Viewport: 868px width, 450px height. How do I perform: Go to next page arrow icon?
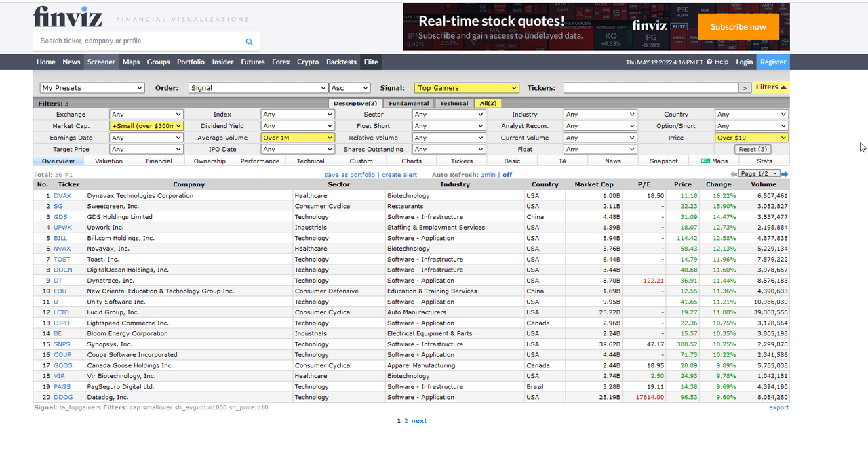(x=785, y=174)
